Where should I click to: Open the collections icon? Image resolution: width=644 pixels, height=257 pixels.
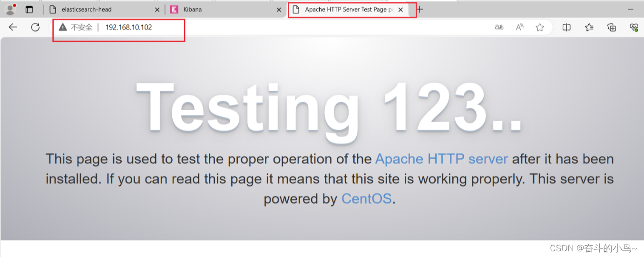[x=612, y=28]
